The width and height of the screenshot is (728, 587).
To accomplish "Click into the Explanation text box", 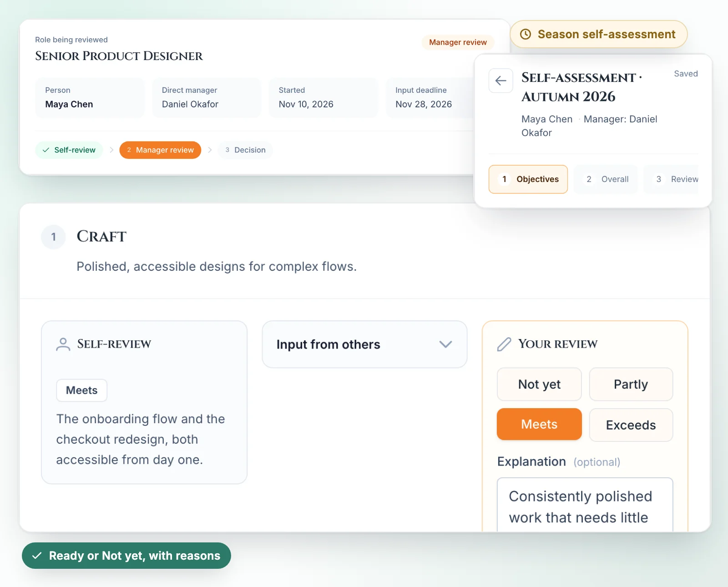I will coord(585,504).
